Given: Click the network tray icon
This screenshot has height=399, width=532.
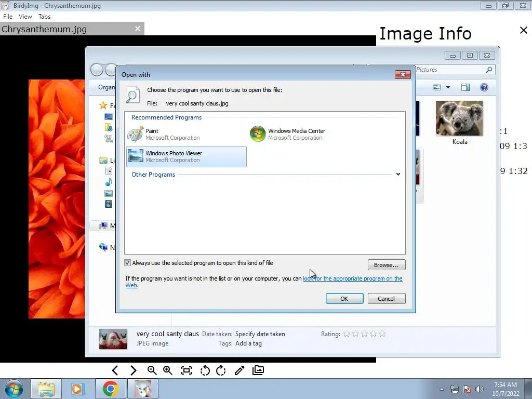Looking at the screenshot, I should [x=454, y=389].
